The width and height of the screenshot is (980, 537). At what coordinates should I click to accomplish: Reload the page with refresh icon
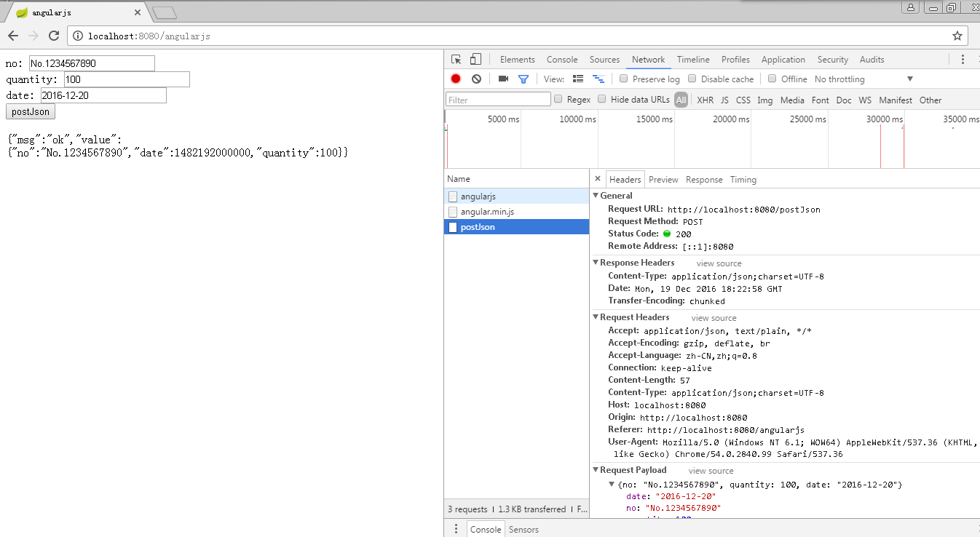pos(54,36)
